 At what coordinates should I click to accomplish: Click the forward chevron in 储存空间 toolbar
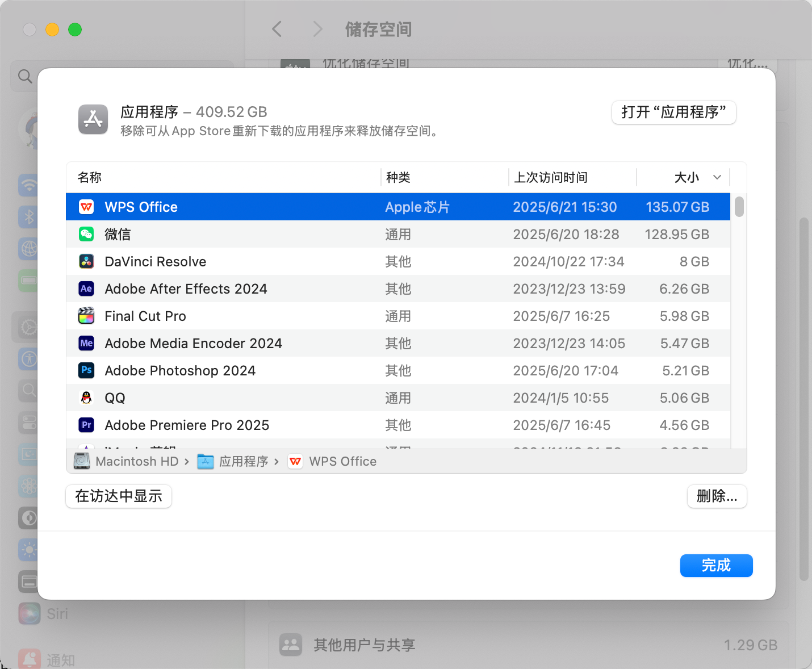pos(317,29)
